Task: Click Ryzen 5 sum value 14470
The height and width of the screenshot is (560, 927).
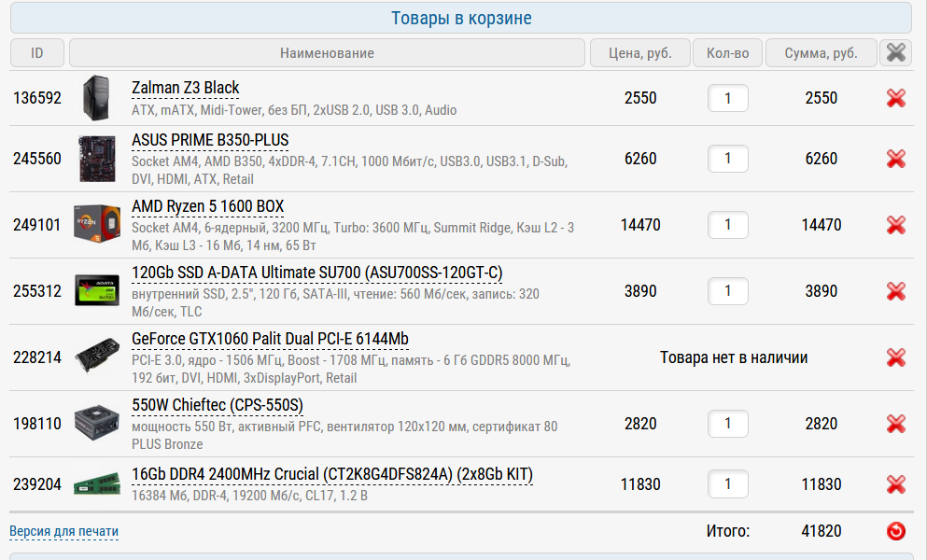Action: click(822, 225)
